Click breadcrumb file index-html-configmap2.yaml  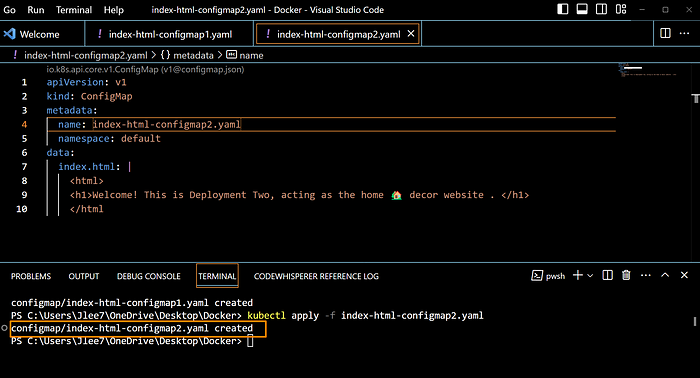(85, 55)
